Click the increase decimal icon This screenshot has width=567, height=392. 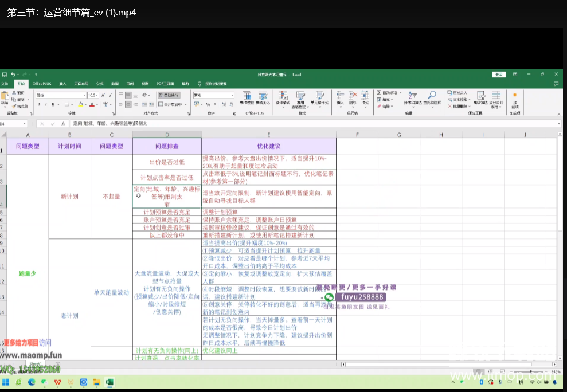pyautogui.click(x=224, y=104)
